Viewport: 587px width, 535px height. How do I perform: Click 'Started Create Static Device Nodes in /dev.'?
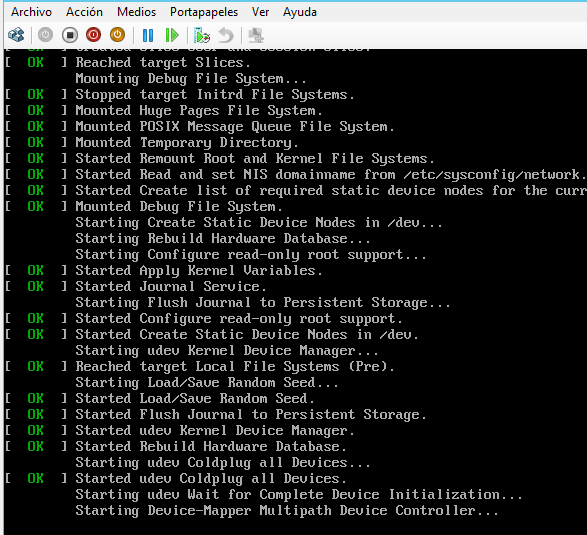pos(247,335)
